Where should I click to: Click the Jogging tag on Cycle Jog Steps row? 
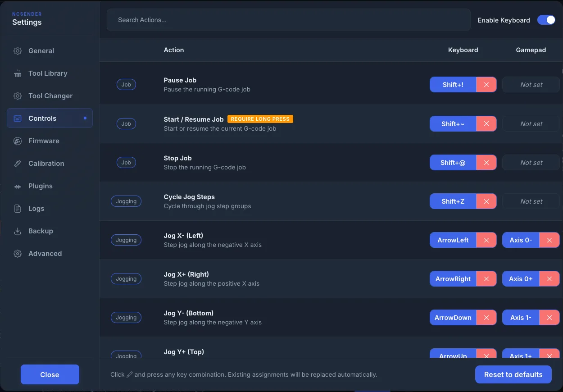126,201
